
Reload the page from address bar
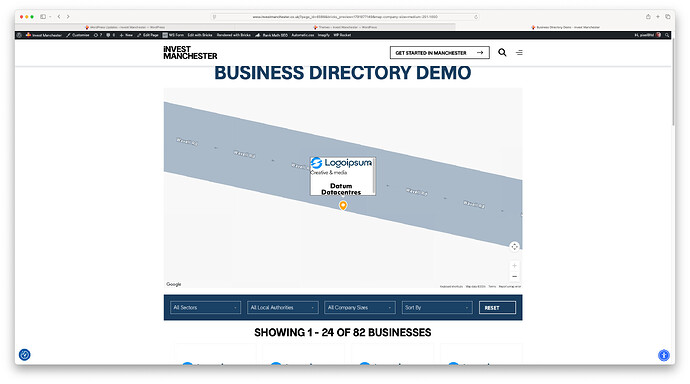(476, 17)
